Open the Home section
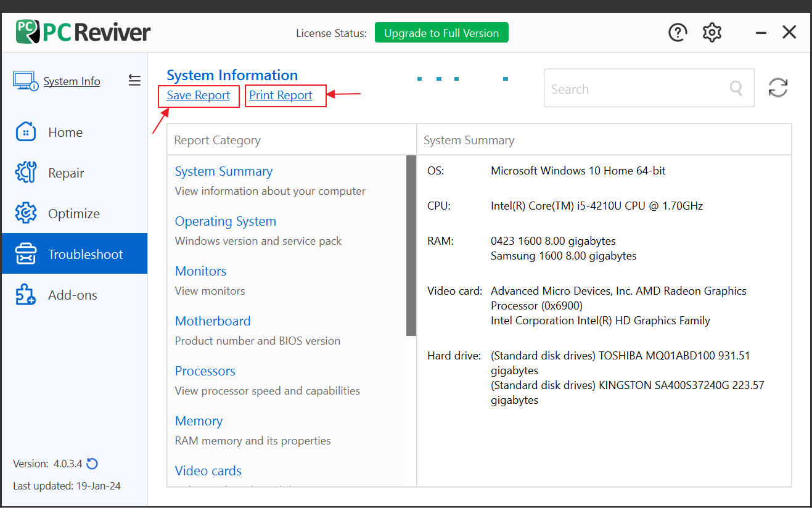Image resolution: width=812 pixels, height=508 pixels. point(74,132)
